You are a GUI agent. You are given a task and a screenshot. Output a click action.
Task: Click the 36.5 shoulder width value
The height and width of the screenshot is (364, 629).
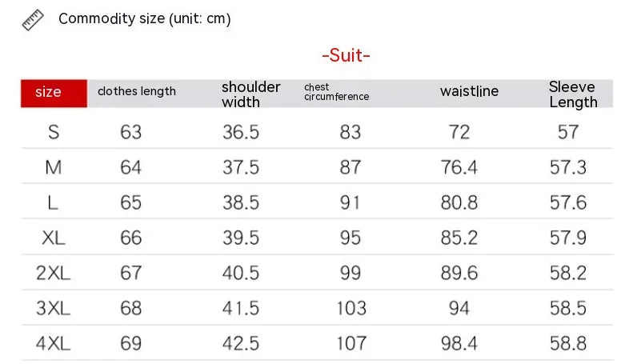tap(241, 131)
